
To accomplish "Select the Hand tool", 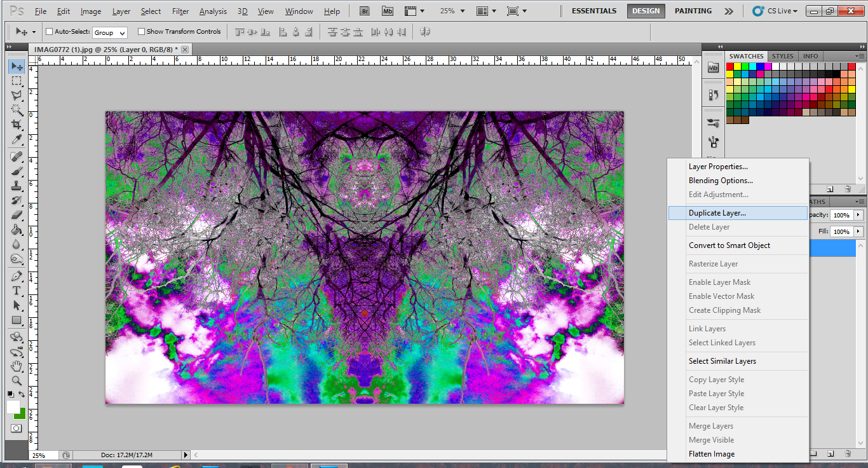I will [x=17, y=366].
